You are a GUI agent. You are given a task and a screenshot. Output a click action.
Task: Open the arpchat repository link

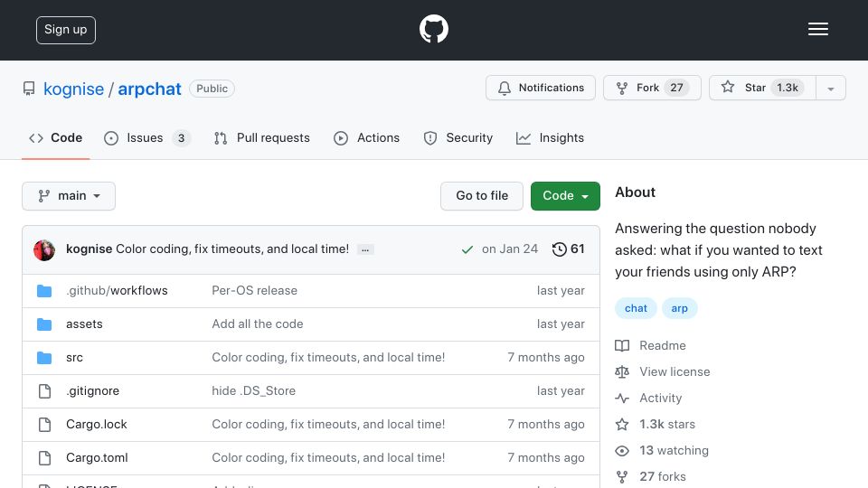click(x=149, y=89)
